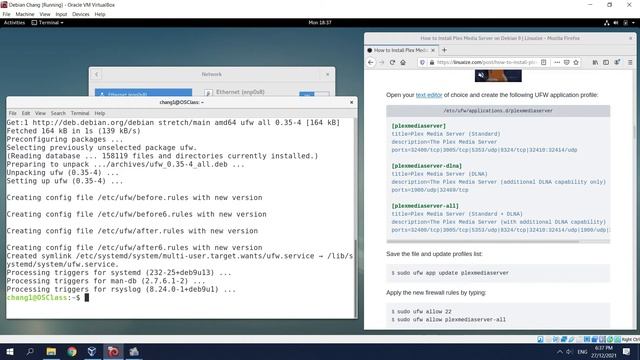640x360 pixels.
Task: Unmute the video thumbnail
Action: [x=482, y=75]
